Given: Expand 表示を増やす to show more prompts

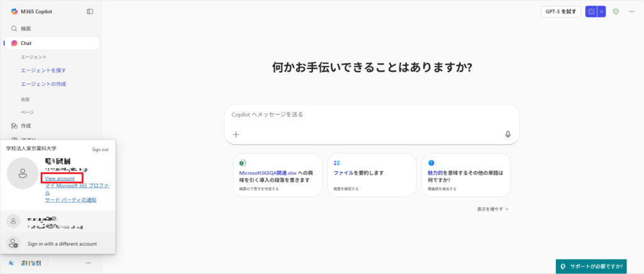Looking at the screenshot, I should point(492,209).
